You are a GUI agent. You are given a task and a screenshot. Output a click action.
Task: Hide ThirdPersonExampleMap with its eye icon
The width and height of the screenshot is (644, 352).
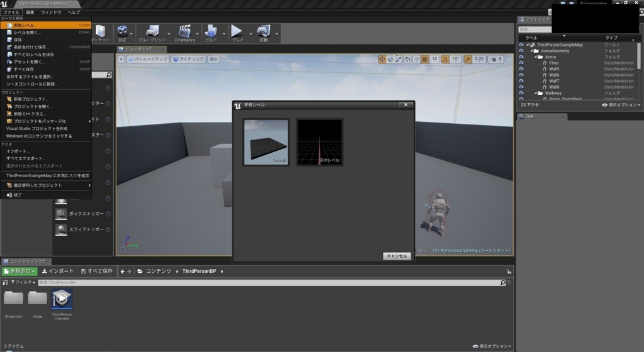click(521, 45)
